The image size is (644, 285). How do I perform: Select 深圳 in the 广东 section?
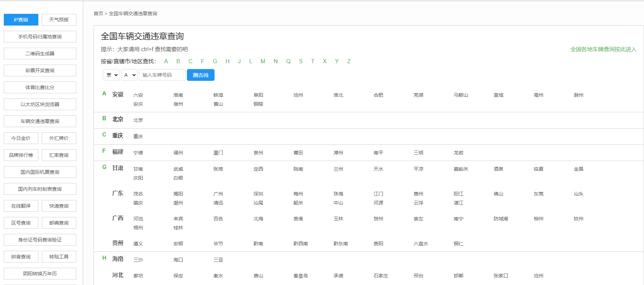pos(258,194)
